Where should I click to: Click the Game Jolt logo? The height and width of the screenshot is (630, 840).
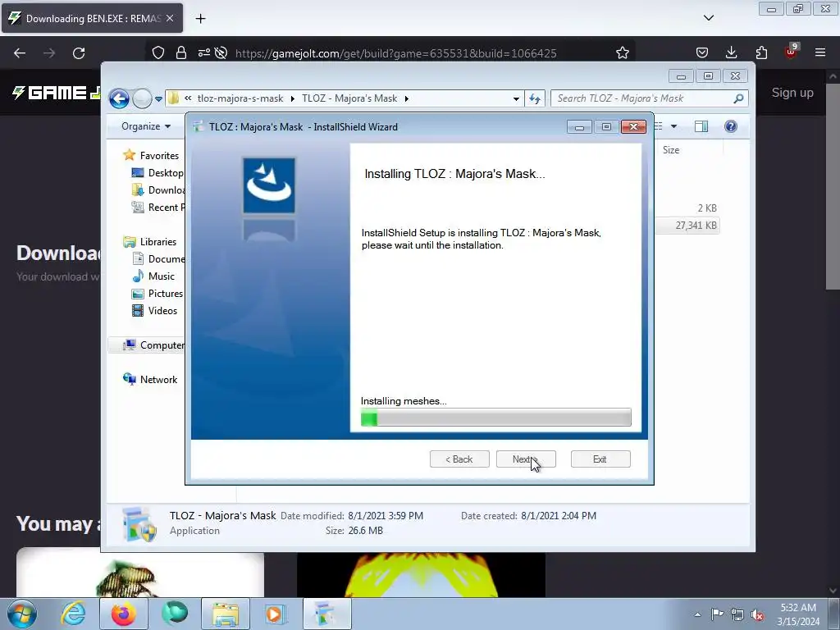point(56,93)
